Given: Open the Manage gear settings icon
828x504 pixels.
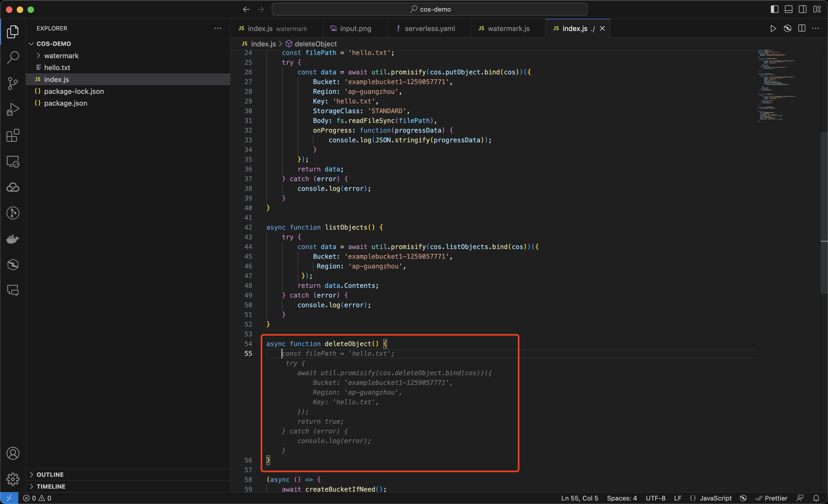Looking at the screenshot, I should tap(13, 479).
